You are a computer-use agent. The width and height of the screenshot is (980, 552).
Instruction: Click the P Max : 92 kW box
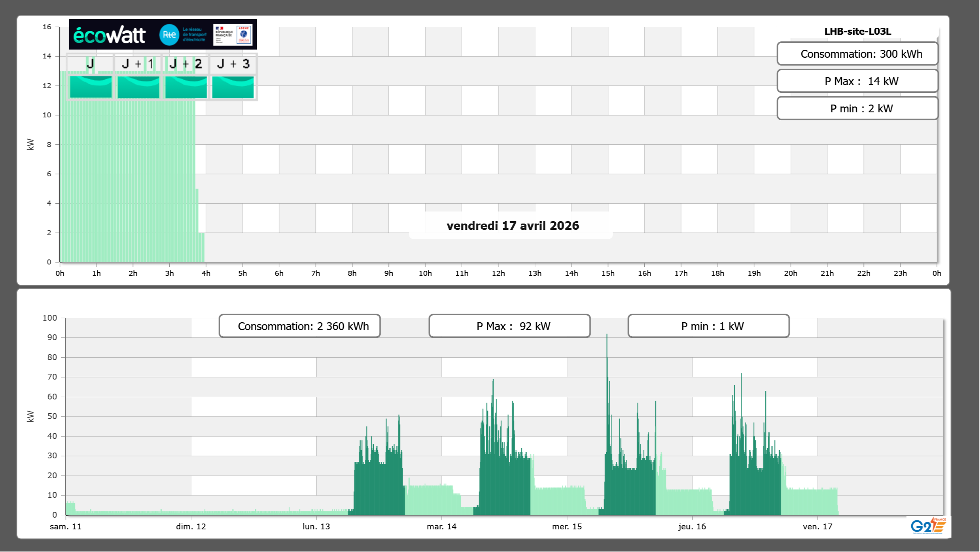coord(509,326)
